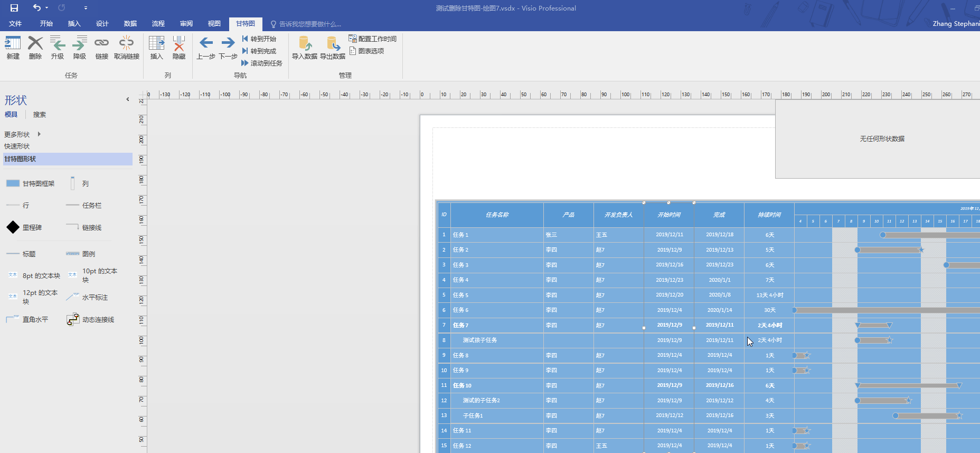Select the 链接线 (Link lines) shape

click(83, 227)
